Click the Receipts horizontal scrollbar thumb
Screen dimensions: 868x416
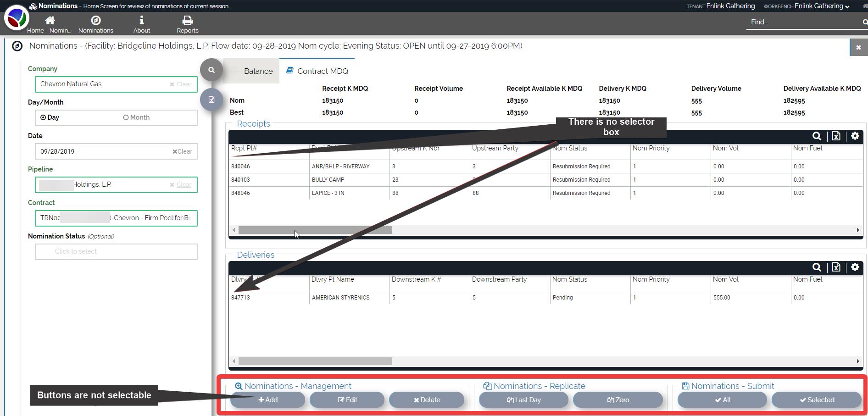[x=315, y=230]
